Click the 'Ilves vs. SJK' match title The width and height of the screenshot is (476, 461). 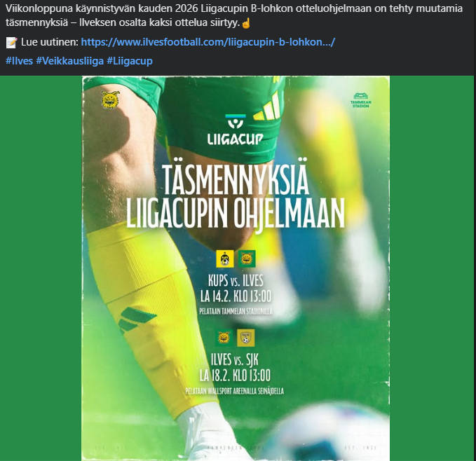(x=235, y=359)
